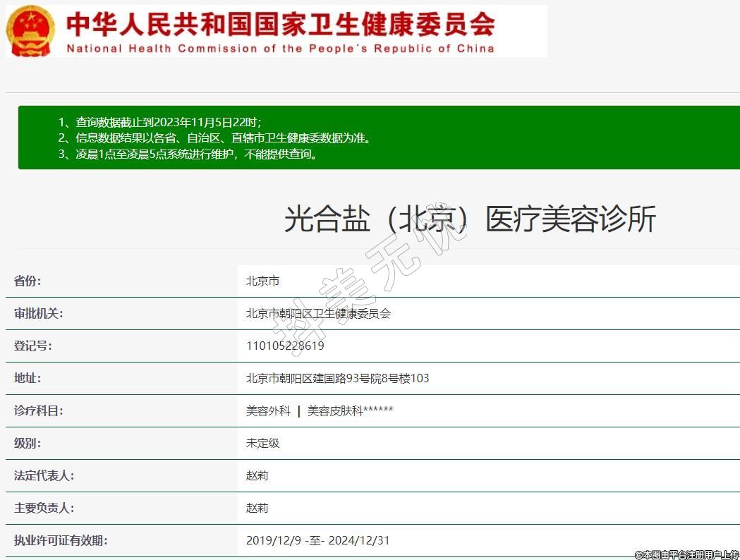Click the 本图由平台注册用户上传 watermark text
740x560 pixels.
pyautogui.click(x=686, y=554)
